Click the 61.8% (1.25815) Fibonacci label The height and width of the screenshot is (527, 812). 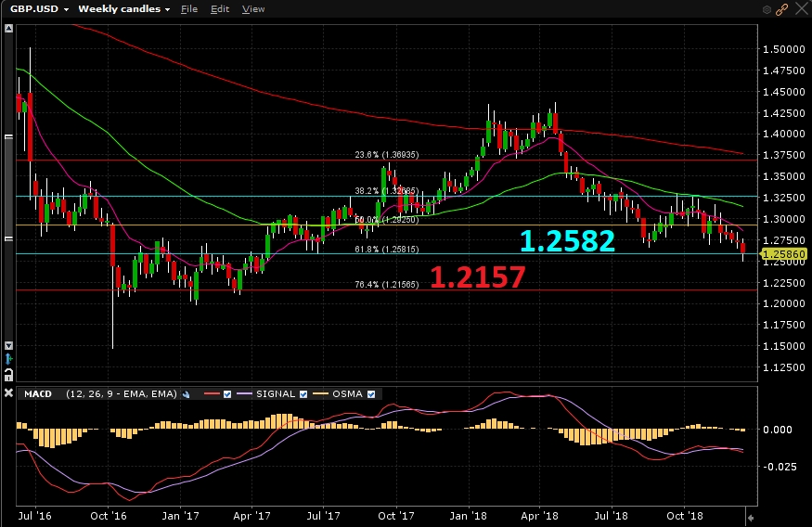(x=387, y=250)
